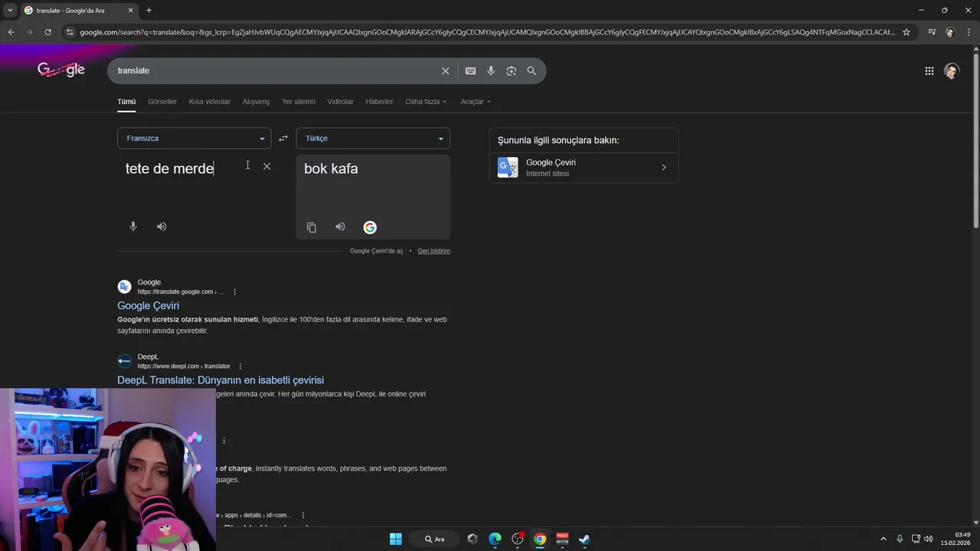The width and height of the screenshot is (980, 551).
Task: Open the Google Çeviri result link
Action: 149,305
